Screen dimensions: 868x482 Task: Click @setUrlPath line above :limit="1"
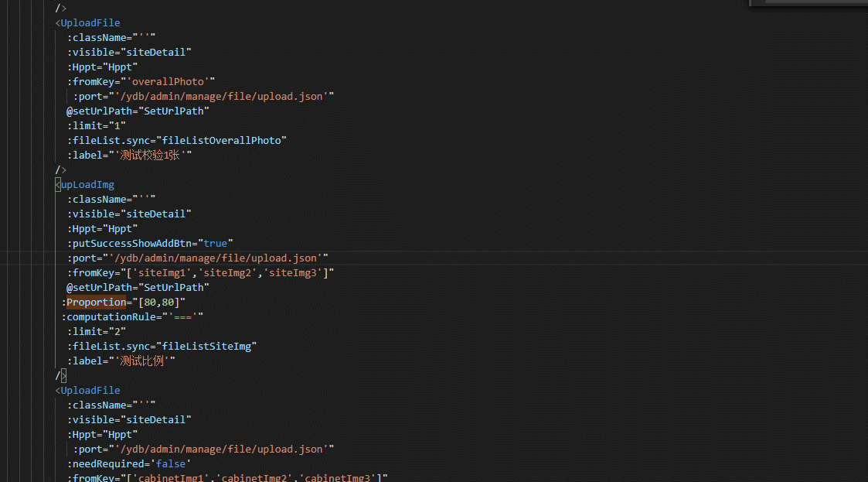[138, 111]
